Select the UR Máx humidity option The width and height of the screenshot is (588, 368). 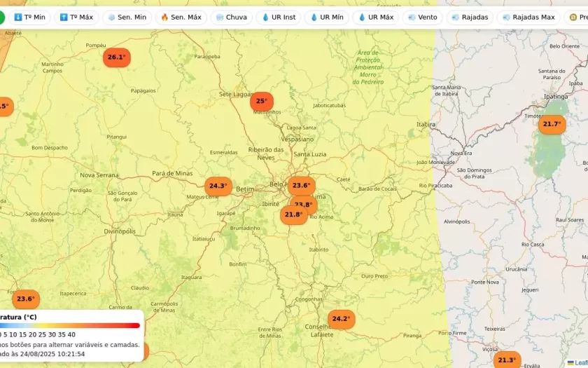pos(375,17)
